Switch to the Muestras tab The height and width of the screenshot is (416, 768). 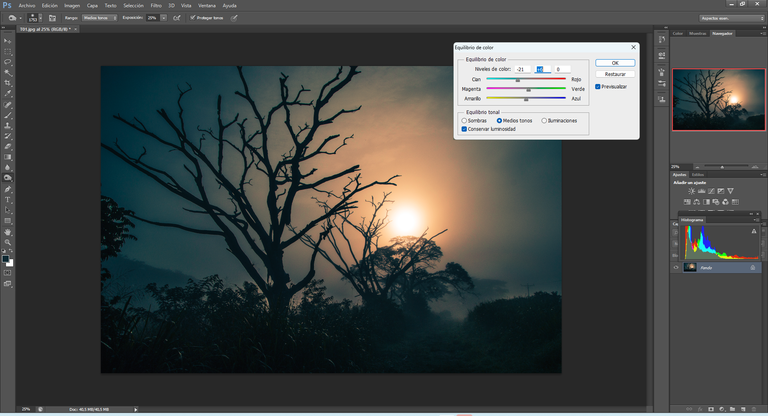point(697,33)
